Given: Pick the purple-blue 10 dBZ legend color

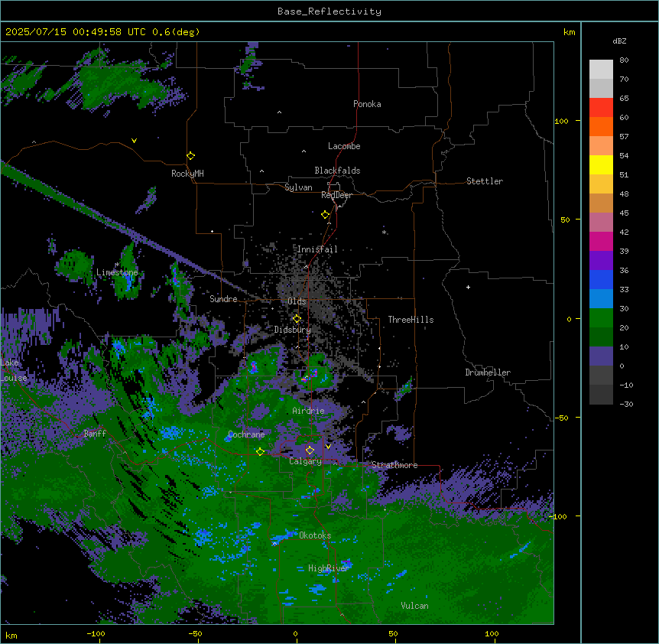Looking at the screenshot, I should click(601, 356).
